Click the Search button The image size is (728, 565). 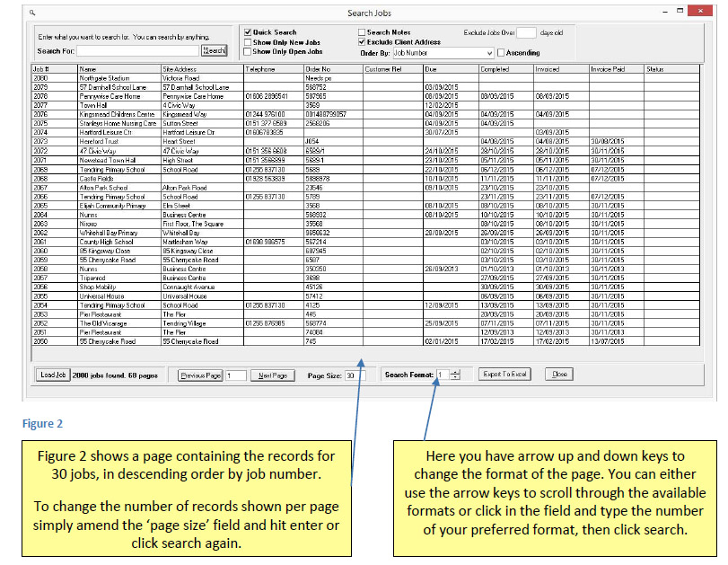tap(214, 50)
